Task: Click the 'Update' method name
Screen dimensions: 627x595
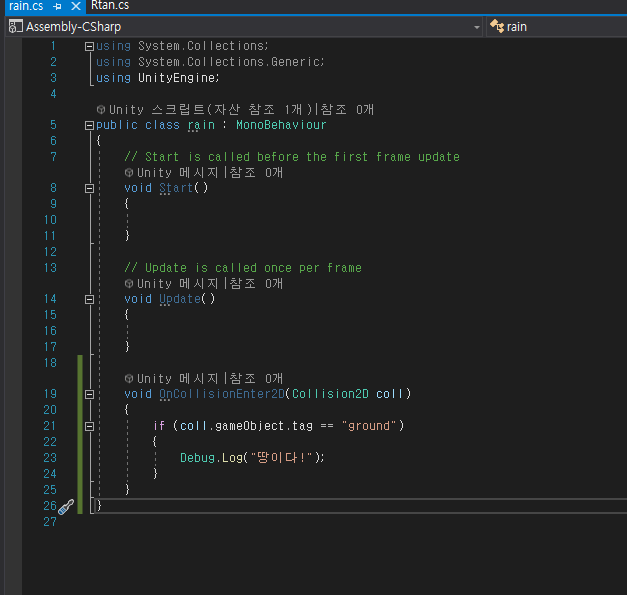Action: coord(180,299)
